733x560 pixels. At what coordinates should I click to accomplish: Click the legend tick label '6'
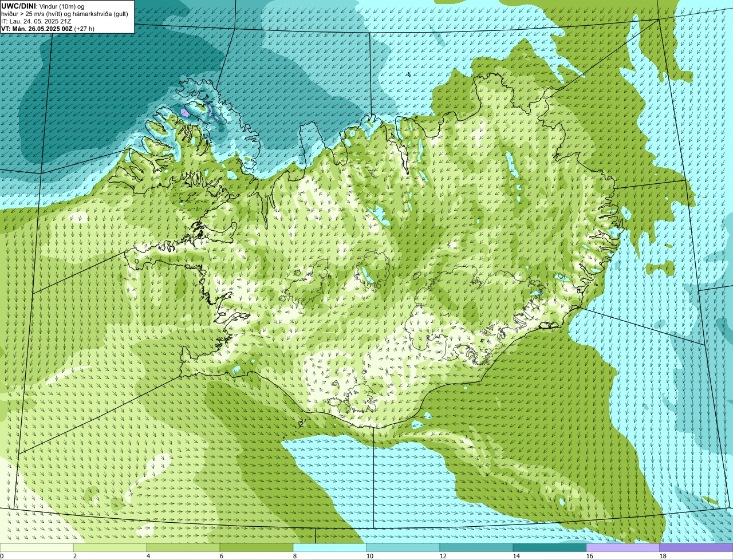pos(222,556)
